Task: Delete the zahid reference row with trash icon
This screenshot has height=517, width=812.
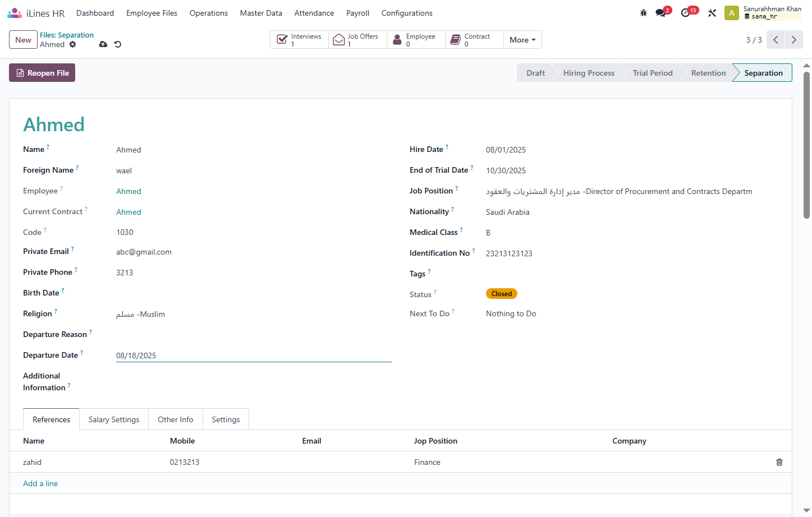Action: coord(779,462)
